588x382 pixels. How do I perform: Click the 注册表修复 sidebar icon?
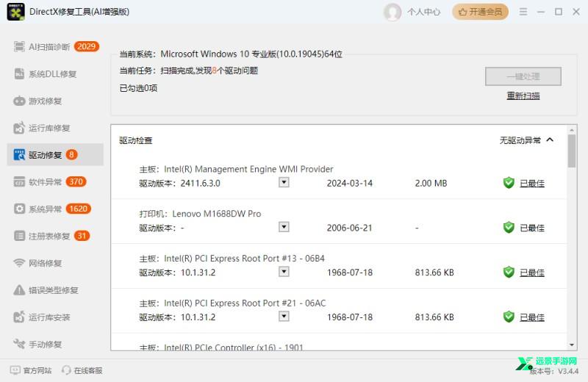19,236
